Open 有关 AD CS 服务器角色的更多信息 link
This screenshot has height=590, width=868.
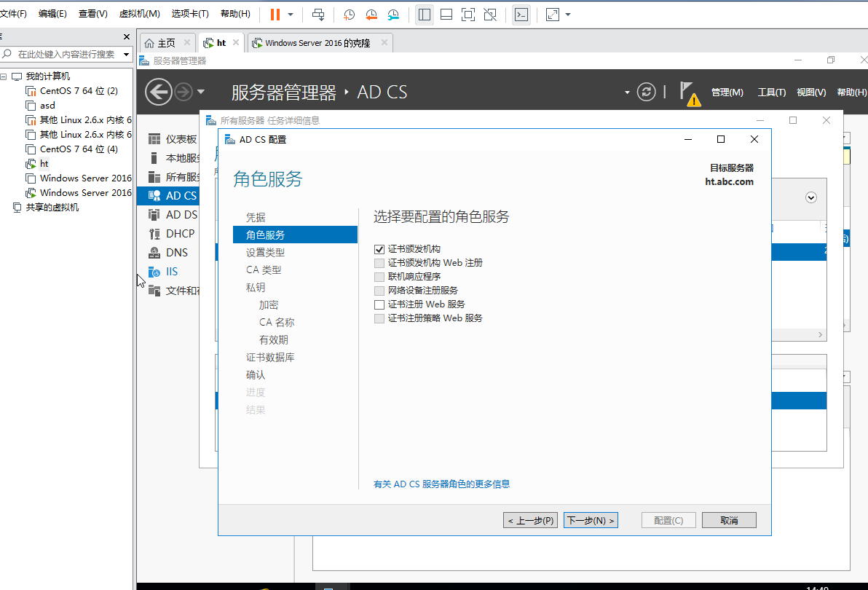coord(442,484)
